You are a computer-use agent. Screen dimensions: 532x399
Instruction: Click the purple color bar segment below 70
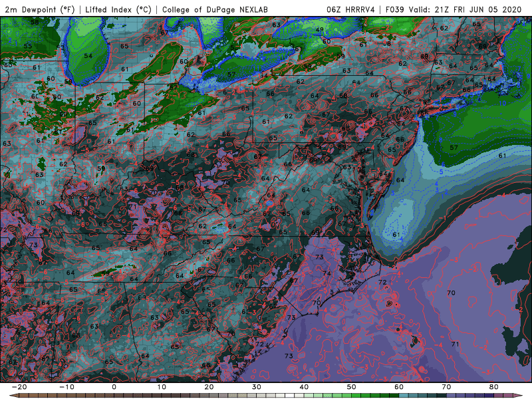[x=452, y=396]
